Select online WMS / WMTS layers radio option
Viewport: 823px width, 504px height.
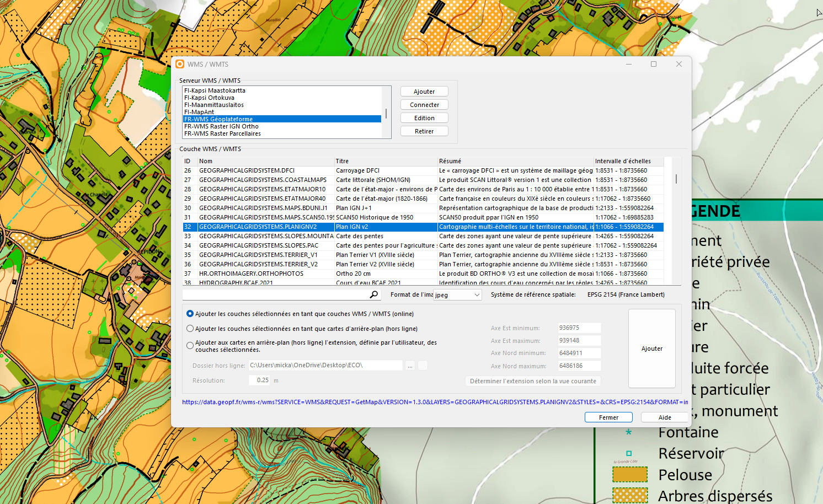point(190,314)
